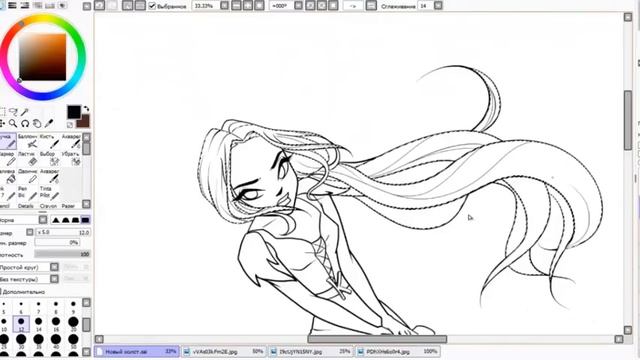Select the sharpest brush edge shape
This screenshot has width=640, height=360.
(56, 220)
